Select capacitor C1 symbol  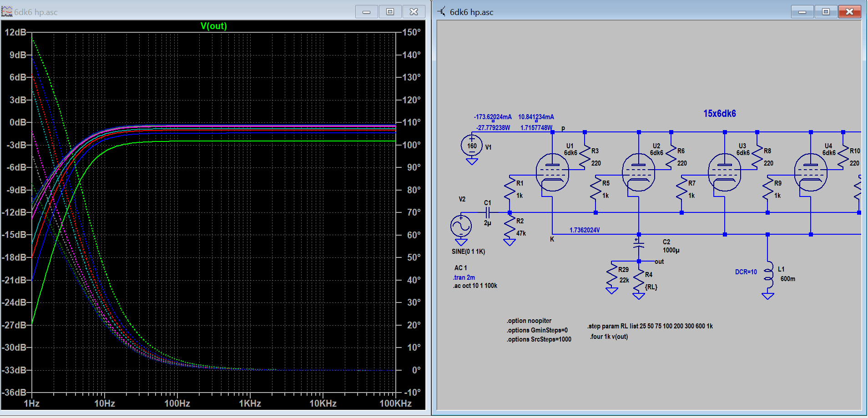click(x=488, y=212)
